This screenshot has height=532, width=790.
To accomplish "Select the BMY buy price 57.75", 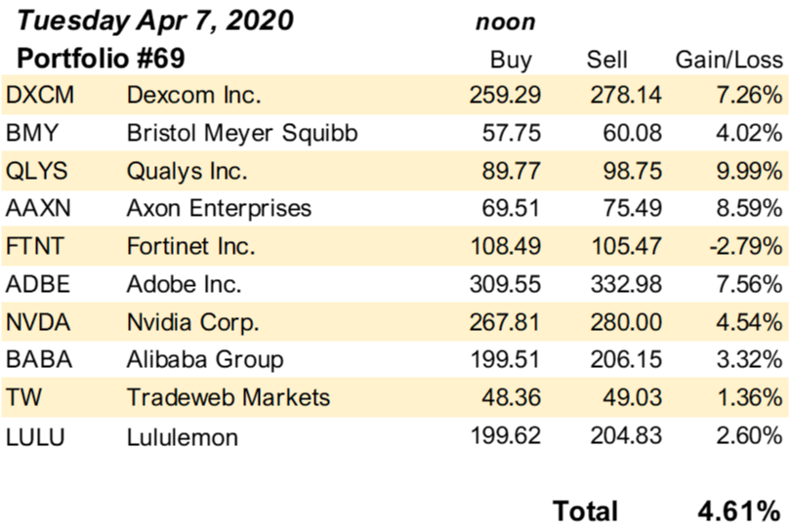I will tap(511, 133).
